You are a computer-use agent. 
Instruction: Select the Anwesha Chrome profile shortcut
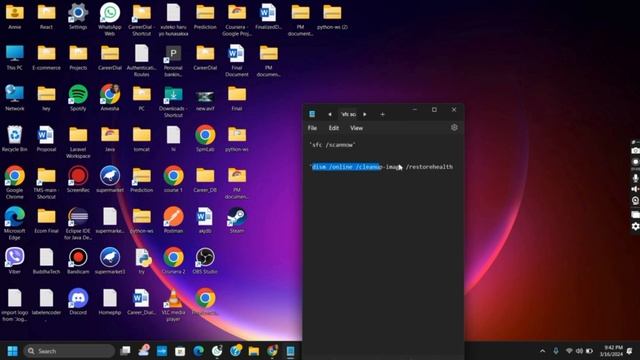click(110, 98)
